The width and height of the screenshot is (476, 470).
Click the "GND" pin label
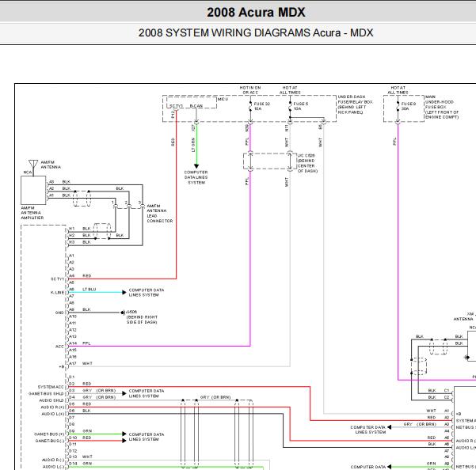(59, 313)
